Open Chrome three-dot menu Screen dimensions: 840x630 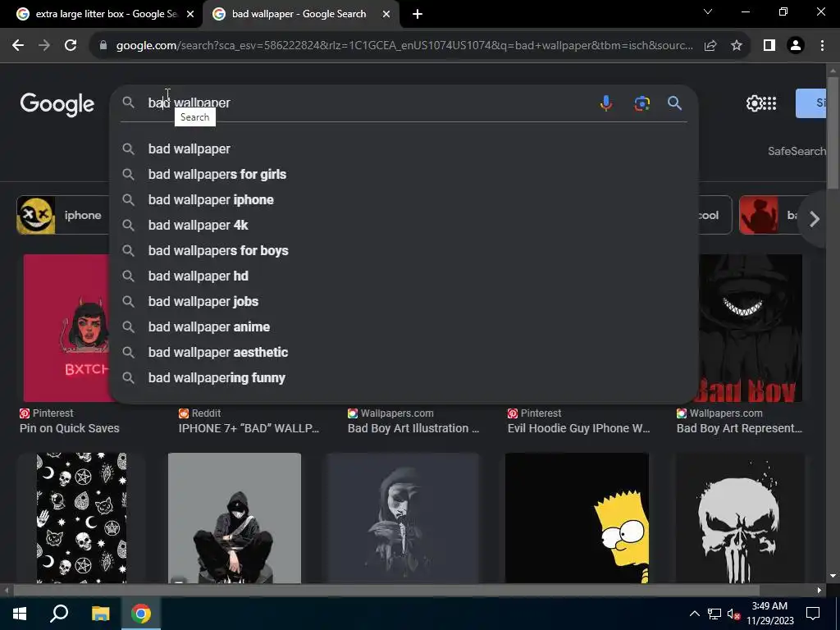[822, 46]
